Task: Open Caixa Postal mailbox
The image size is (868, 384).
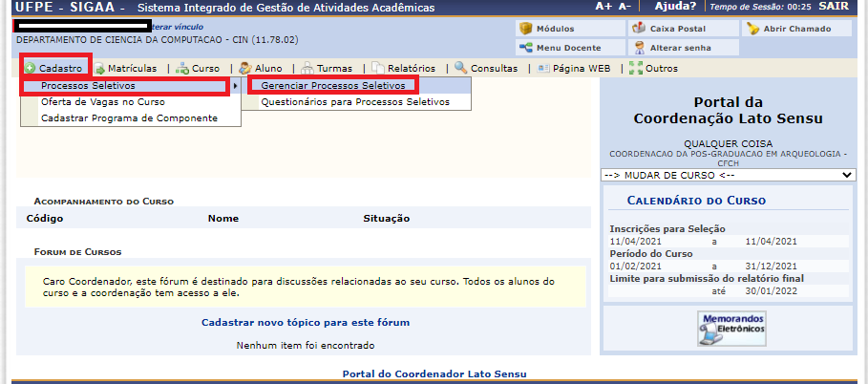Action: click(x=667, y=29)
